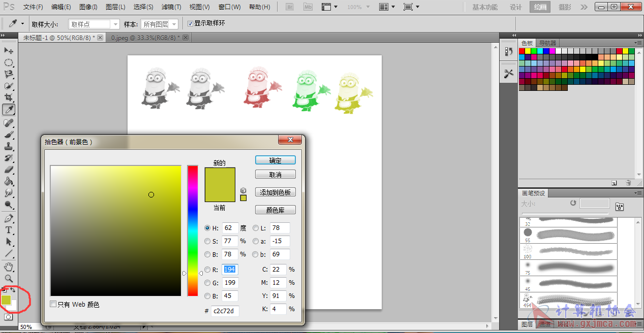Click 添加到色板 button
This screenshot has width=644, height=333.
[275, 192]
